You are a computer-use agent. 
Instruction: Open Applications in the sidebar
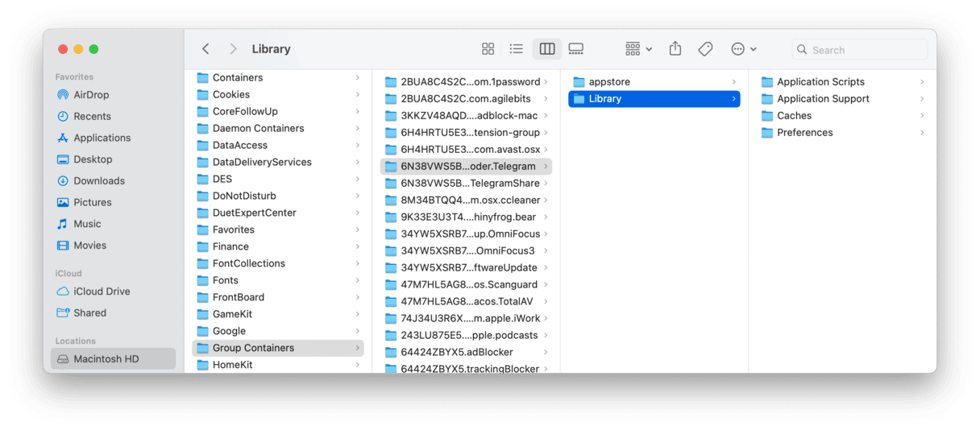coord(114,138)
